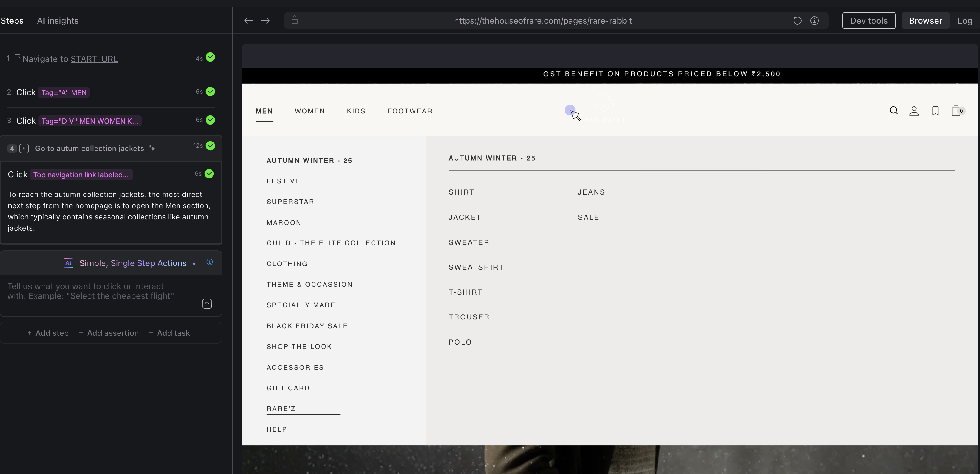Click the page info circle icon
This screenshot has width=980, height=474.
click(x=814, y=21)
